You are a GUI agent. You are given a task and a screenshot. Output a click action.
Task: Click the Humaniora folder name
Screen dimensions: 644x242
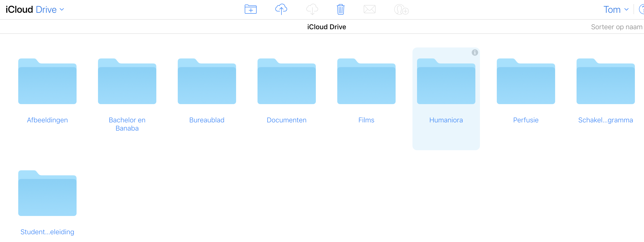coord(446,120)
